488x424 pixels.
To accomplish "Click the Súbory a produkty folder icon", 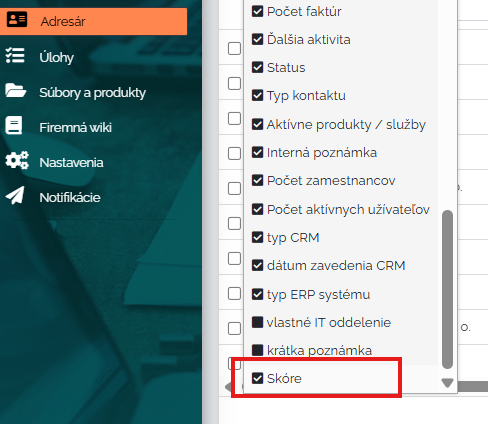I will click(x=16, y=90).
